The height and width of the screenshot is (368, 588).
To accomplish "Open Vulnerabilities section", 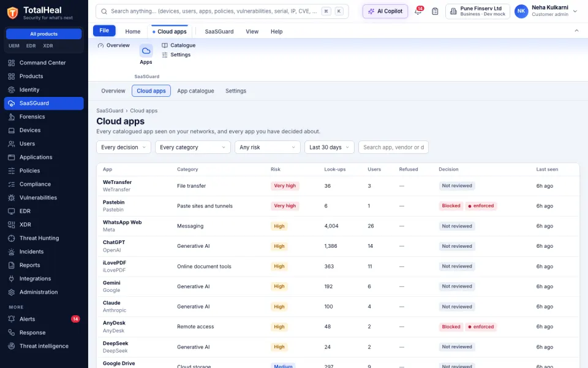I will point(44,198).
